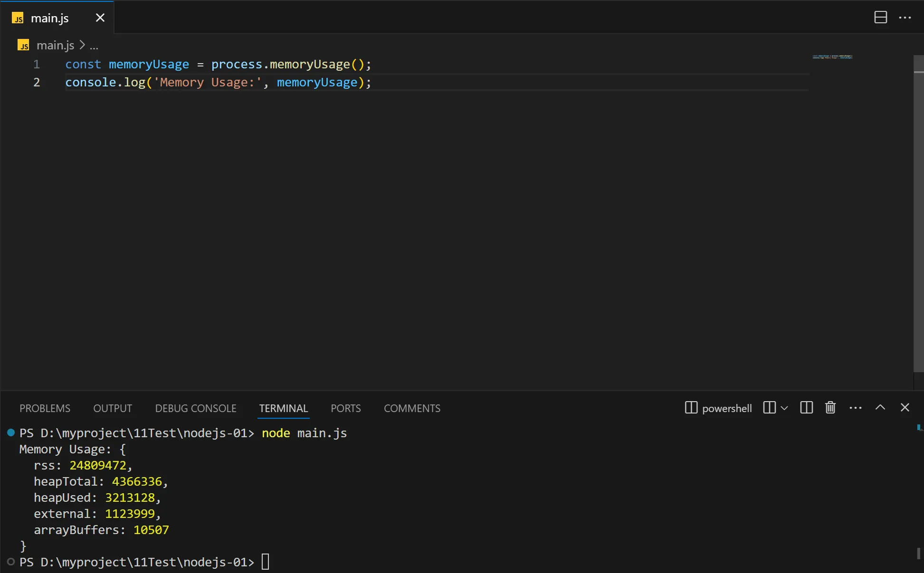
Task: Click main.js in the breadcrumb bar
Action: click(x=55, y=45)
